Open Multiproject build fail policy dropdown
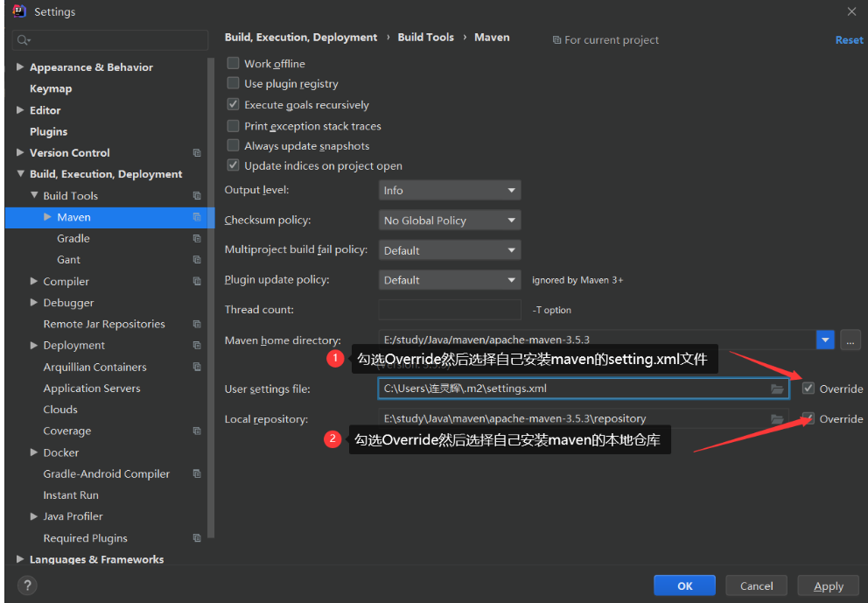 (x=450, y=250)
